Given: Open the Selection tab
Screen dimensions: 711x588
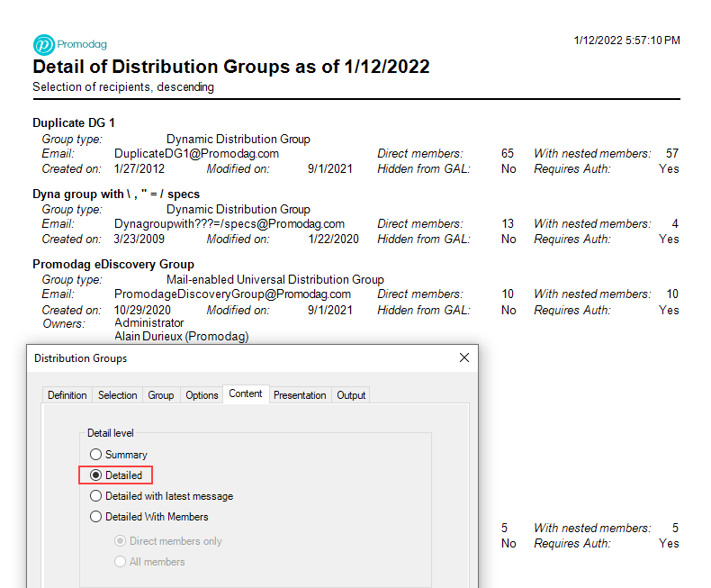Looking at the screenshot, I should pos(117,395).
